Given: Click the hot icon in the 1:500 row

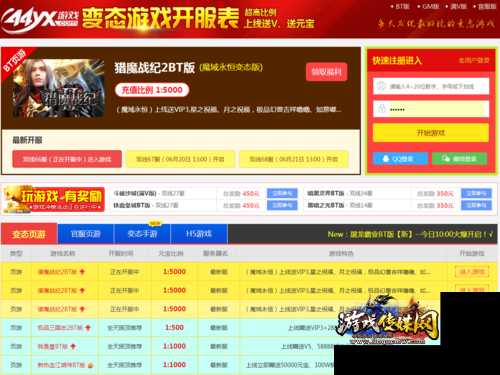Looking at the screenshot, I should [x=88, y=328].
